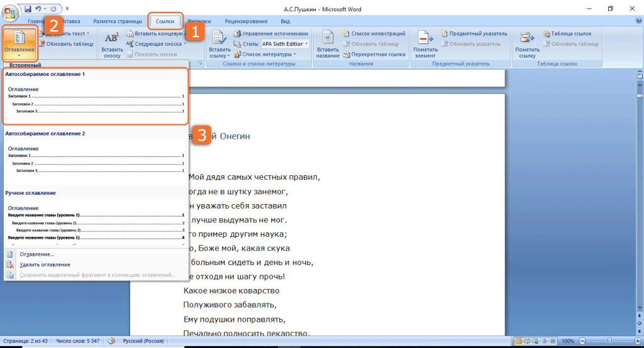Click the line 'Какое низкое коварство'
Viewport: 644px width, 348px height.
[231, 291]
